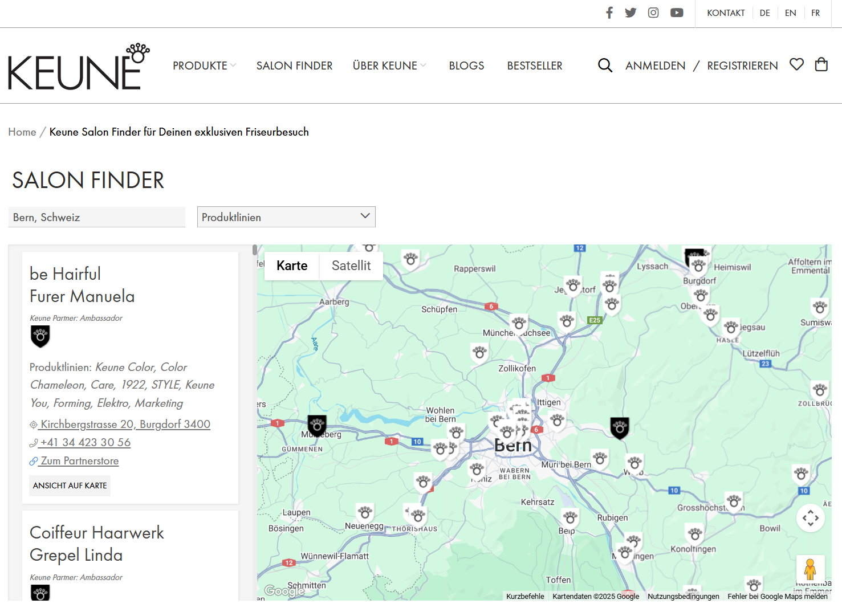Open Nutzungsbedingungen map link

pos(683,596)
